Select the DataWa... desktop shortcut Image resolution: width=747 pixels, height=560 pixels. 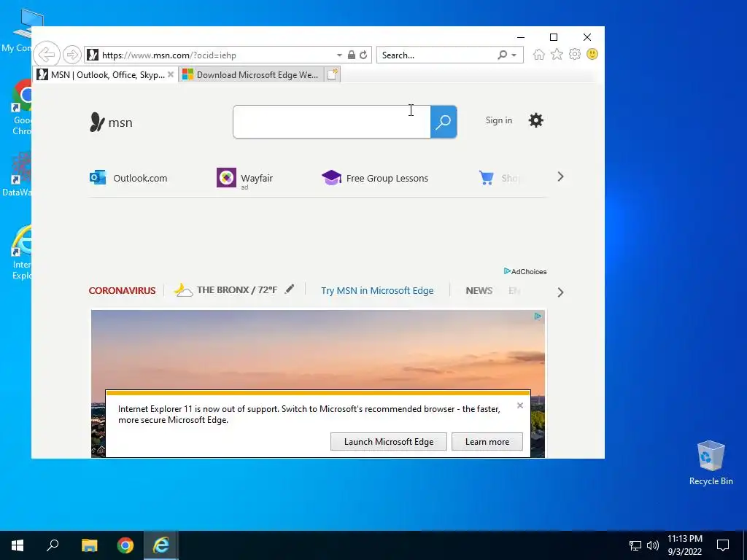[x=17, y=174]
